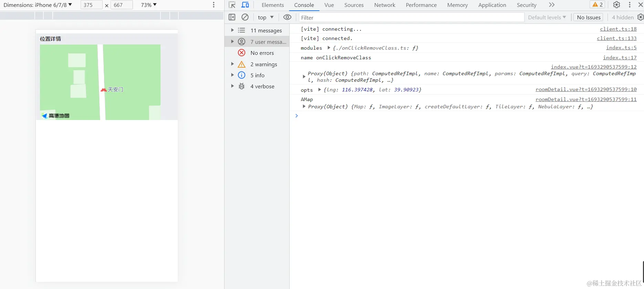The width and height of the screenshot is (644, 289).
Task: Expand the modules object in console
Action: click(x=329, y=48)
